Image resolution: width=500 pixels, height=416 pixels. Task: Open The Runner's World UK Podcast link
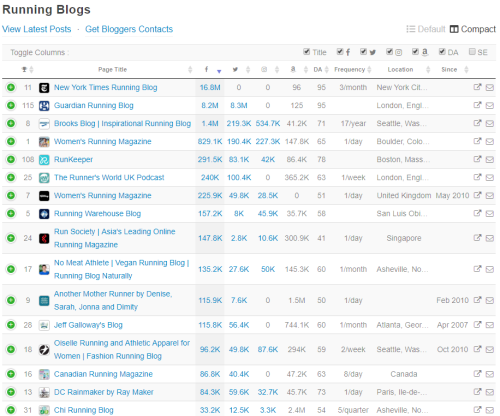pyautogui.click(x=109, y=178)
